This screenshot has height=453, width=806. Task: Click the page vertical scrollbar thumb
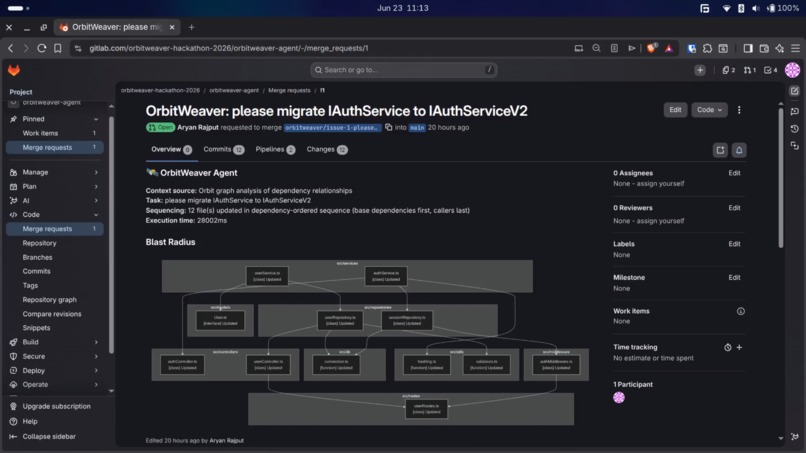click(x=781, y=177)
